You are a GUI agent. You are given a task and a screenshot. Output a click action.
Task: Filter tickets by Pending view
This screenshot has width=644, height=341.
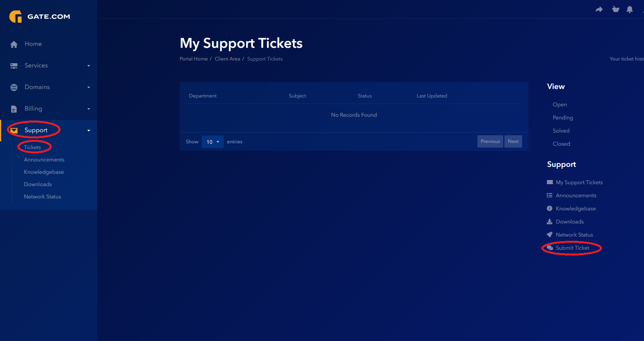(x=563, y=118)
